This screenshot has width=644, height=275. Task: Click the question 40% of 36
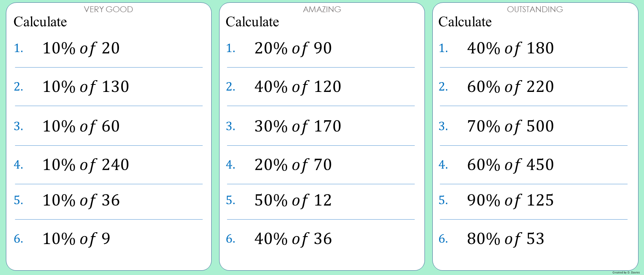pyautogui.click(x=293, y=239)
